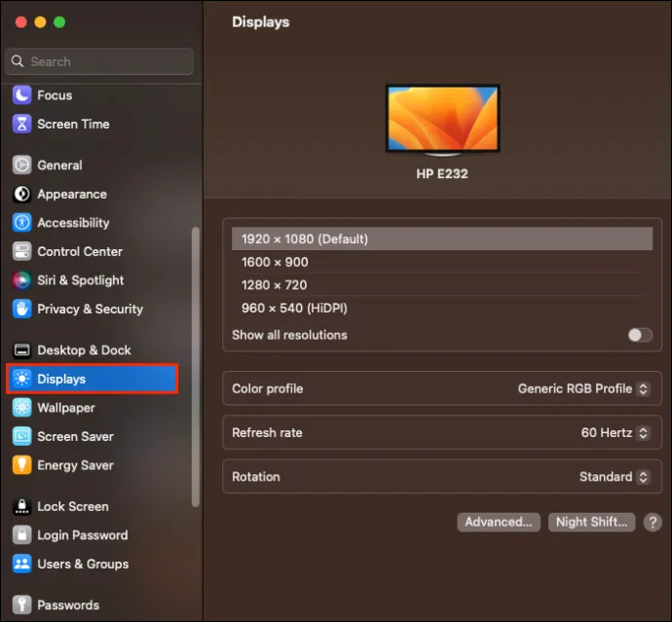Viewport: 672px width, 622px height.
Task: Select the Accessibility icon in sidebar
Action: coord(21,222)
